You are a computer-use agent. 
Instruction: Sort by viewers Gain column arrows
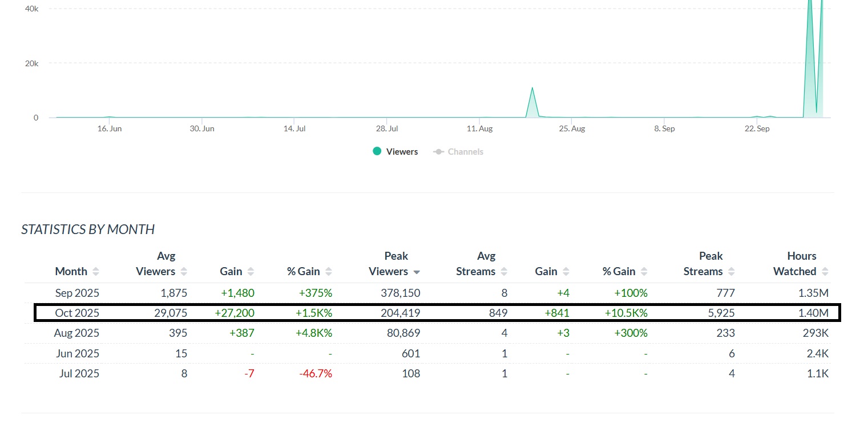(251, 272)
